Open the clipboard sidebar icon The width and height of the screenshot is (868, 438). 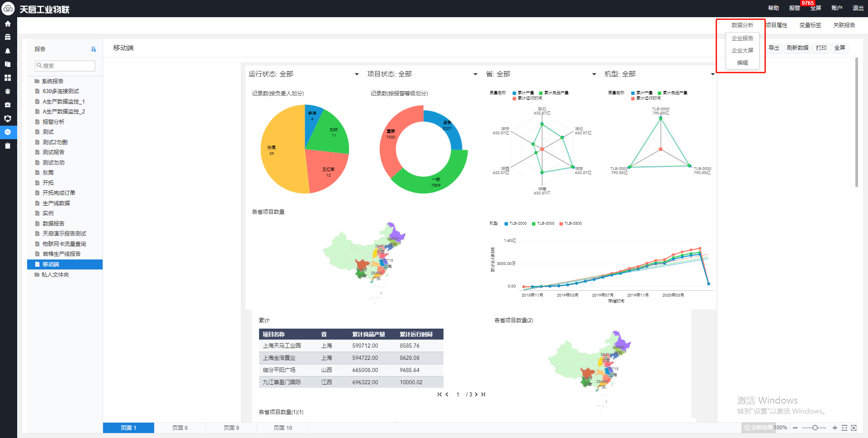(x=8, y=146)
